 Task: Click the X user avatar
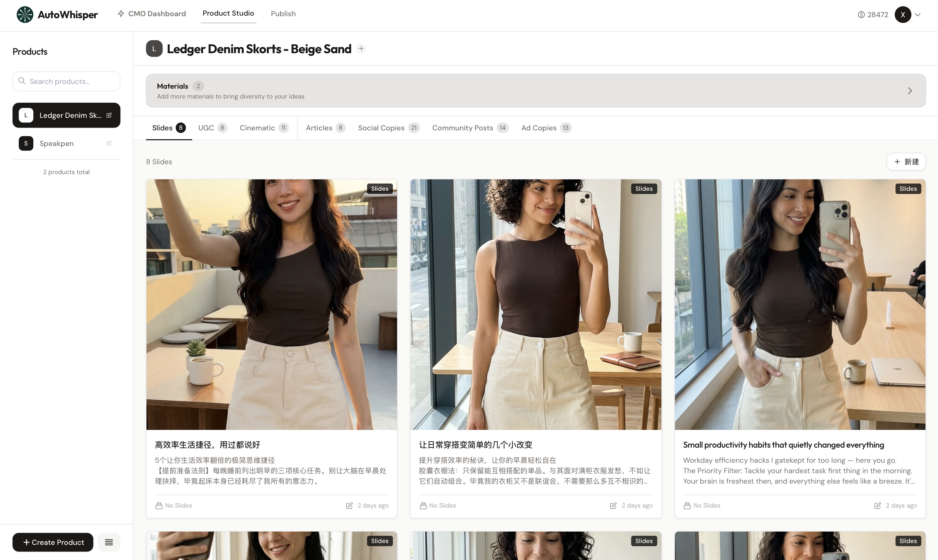click(x=903, y=15)
